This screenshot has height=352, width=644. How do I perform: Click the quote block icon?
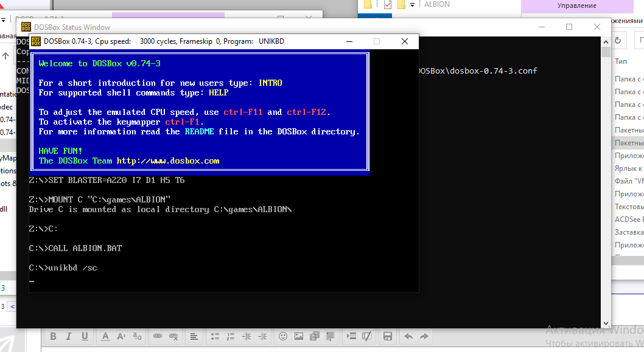pos(330,336)
